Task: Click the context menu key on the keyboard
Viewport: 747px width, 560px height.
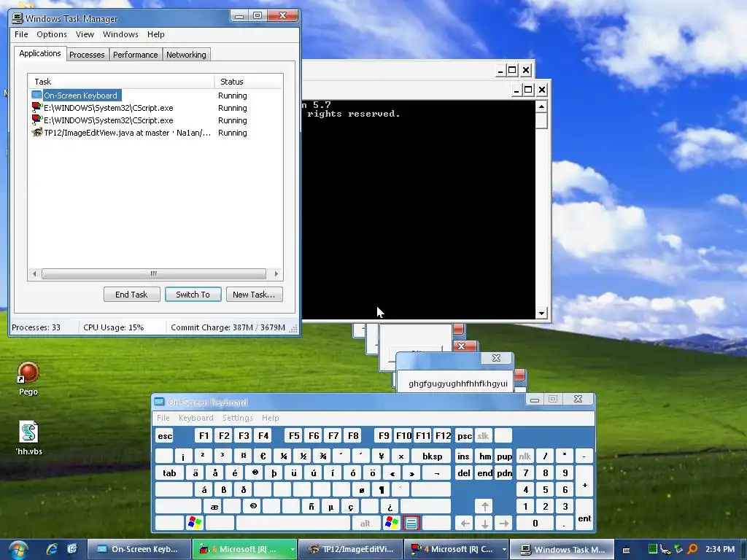Action: click(411, 524)
